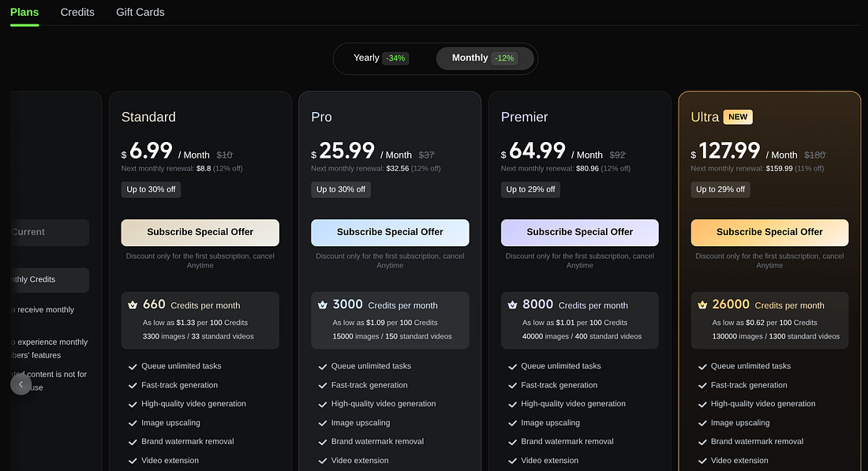Select Monthly billing option
The width and height of the screenshot is (868, 471).
click(x=485, y=58)
